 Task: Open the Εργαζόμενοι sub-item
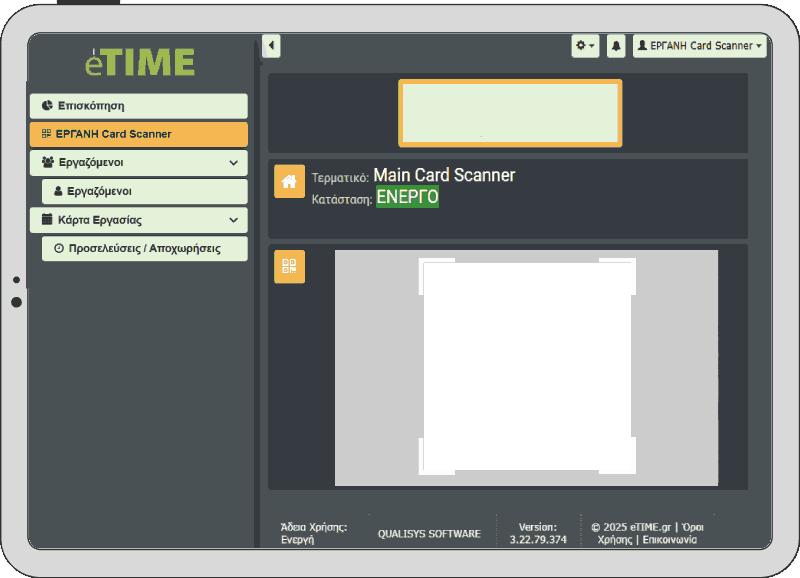click(x=144, y=191)
